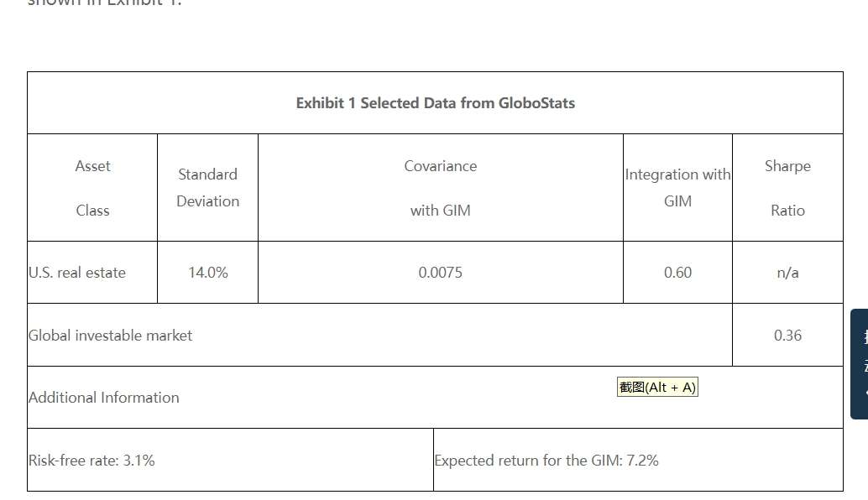Viewport: 868px width, 500px height.
Task: Select the Global investable market row label
Action: click(x=111, y=336)
